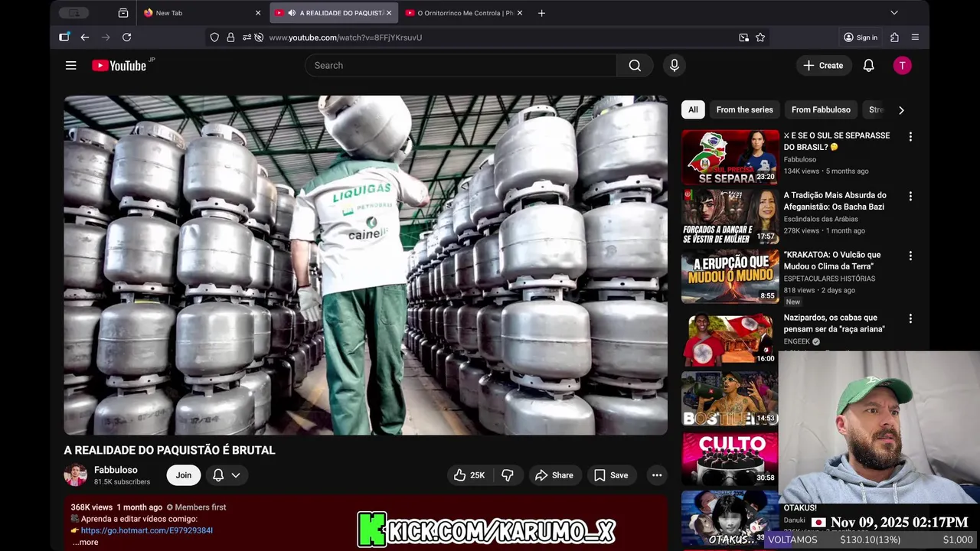Click the Join membership button
The image size is (980, 551).
coord(184,475)
